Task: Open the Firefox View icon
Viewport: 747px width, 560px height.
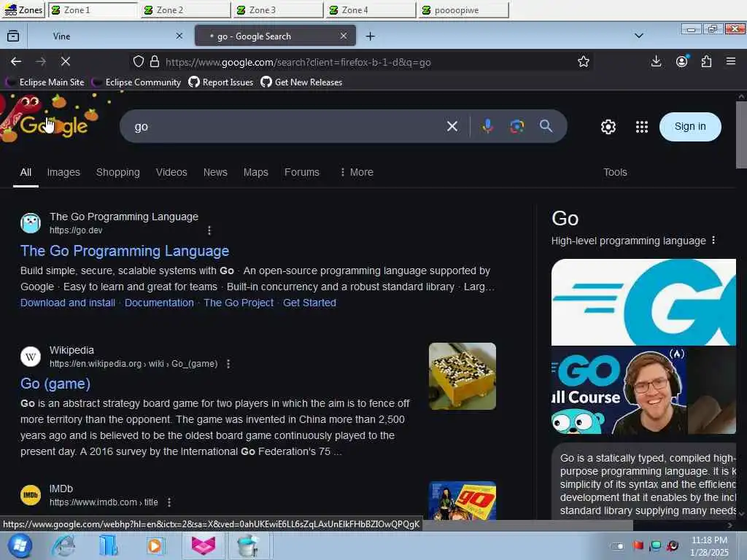Action: 13,36
